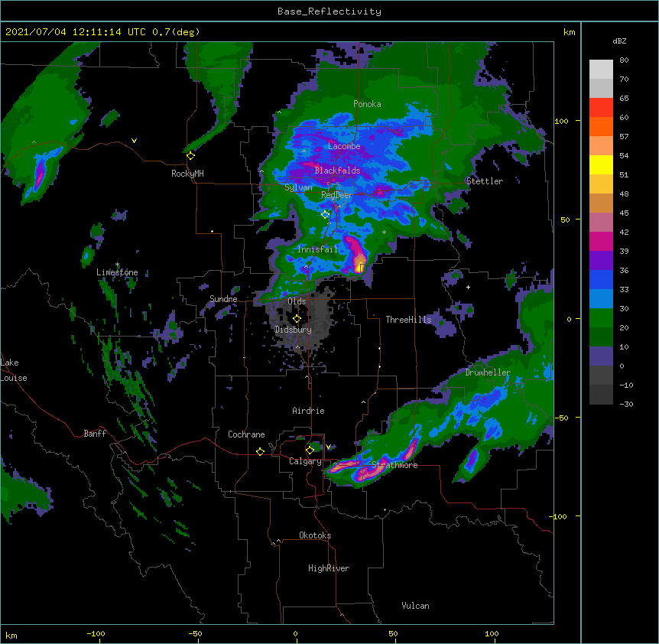Viewport: 659px width, 644px height.
Task: Select the Strathmore town label
Action: [x=394, y=465]
